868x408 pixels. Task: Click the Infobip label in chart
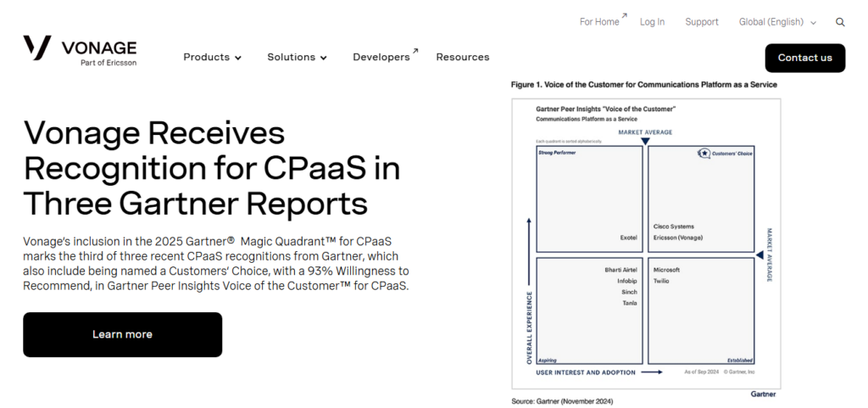pyautogui.click(x=627, y=282)
